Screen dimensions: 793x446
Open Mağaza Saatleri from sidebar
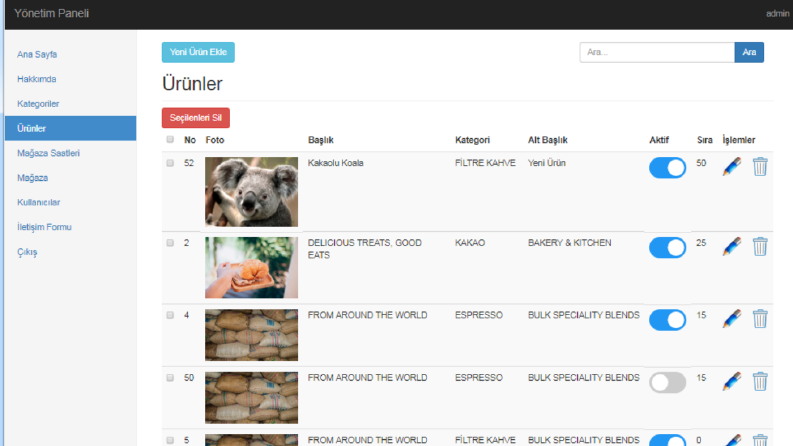pyautogui.click(x=48, y=153)
